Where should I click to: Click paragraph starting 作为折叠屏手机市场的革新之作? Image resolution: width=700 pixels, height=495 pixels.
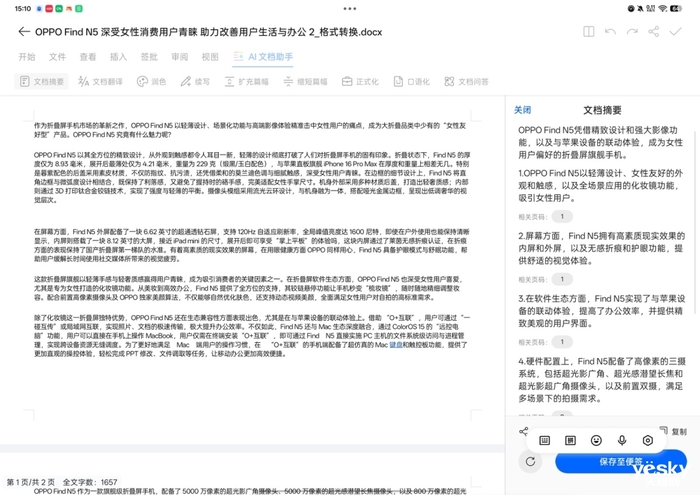tap(250, 130)
